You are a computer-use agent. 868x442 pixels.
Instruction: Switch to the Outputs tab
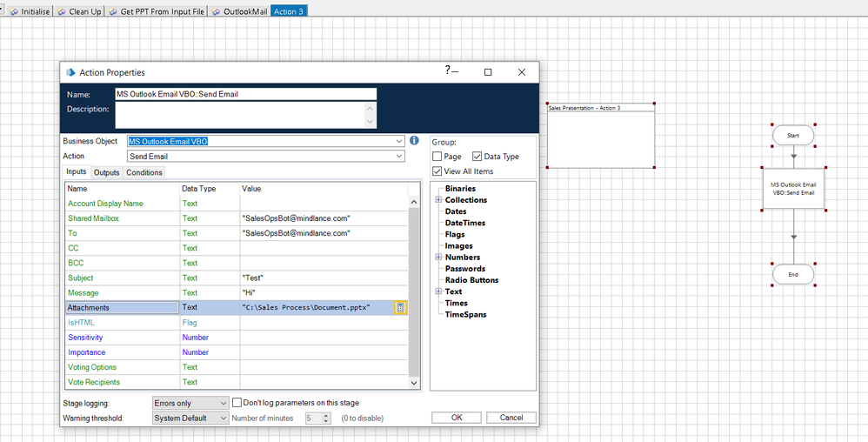click(106, 172)
